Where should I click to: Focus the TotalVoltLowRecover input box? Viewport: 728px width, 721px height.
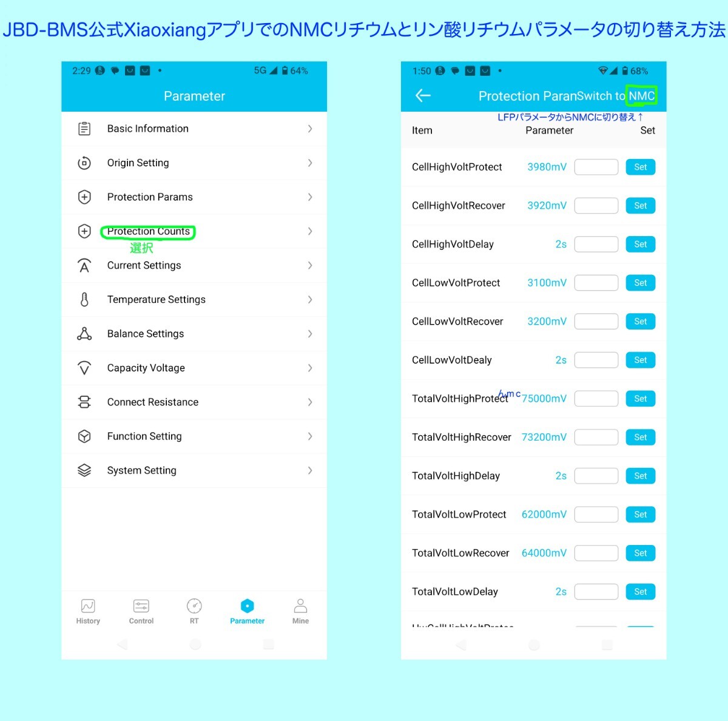tap(596, 553)
